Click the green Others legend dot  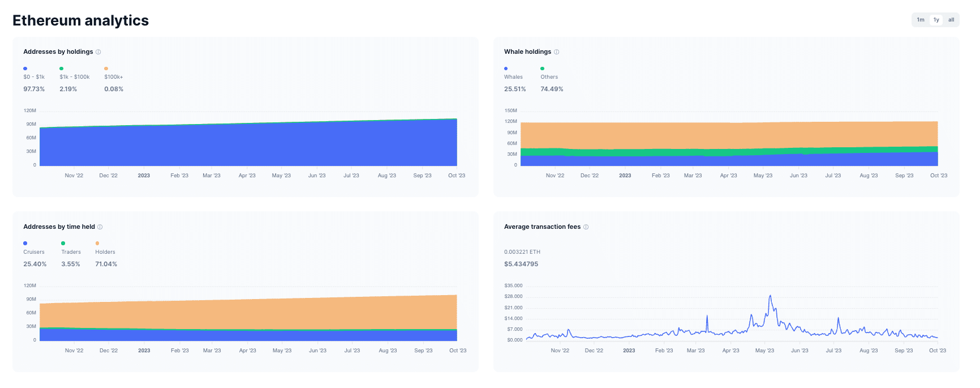click(x=543, y=69)
